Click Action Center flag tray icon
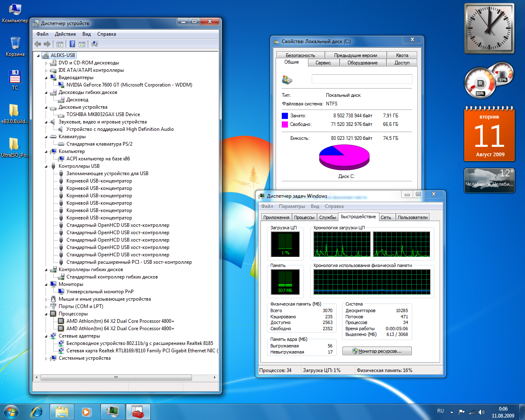Image resolution: width=525 pixels, height=420 pixels. pyautogui.click(x=462, y=412)
